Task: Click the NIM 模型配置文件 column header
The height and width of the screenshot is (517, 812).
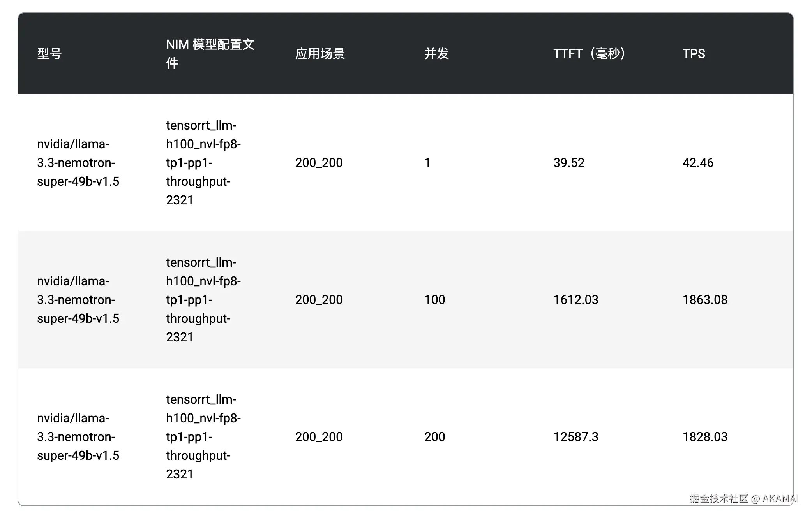Action: [210, 54]
